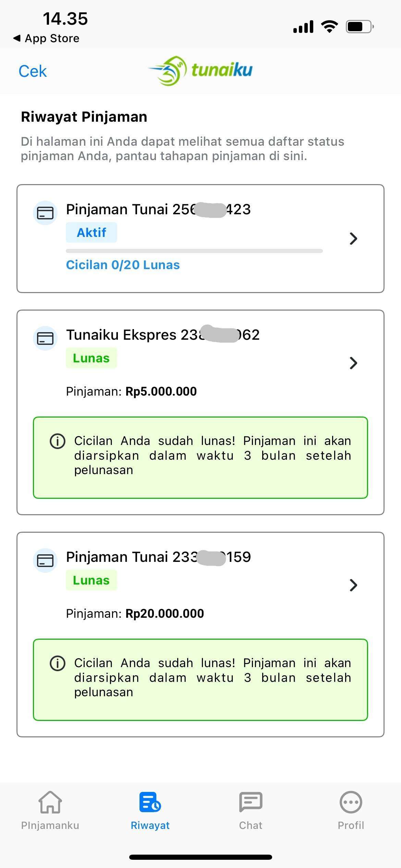
Task: Tap card icon beside Tunaiku Ekspres loan
Action: tap(45, 338)
